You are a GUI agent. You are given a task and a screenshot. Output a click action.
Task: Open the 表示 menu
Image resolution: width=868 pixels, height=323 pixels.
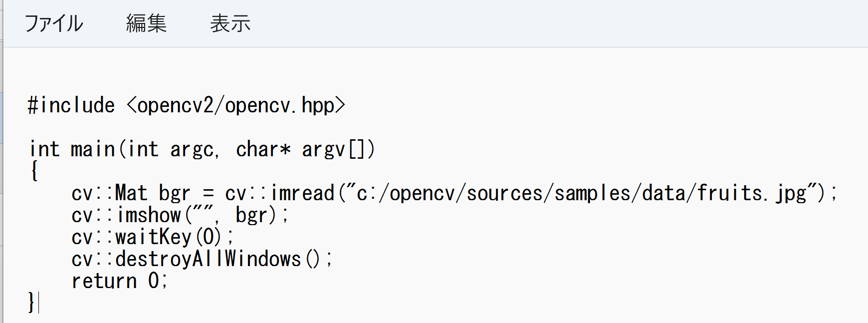click(x=230, y=23)
